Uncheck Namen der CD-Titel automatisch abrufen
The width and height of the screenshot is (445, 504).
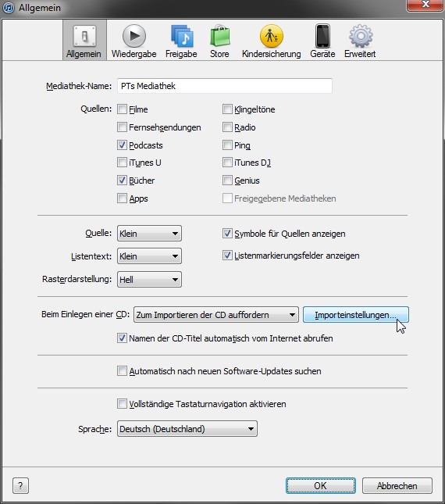pyautogui.click(x=122, y=338)
